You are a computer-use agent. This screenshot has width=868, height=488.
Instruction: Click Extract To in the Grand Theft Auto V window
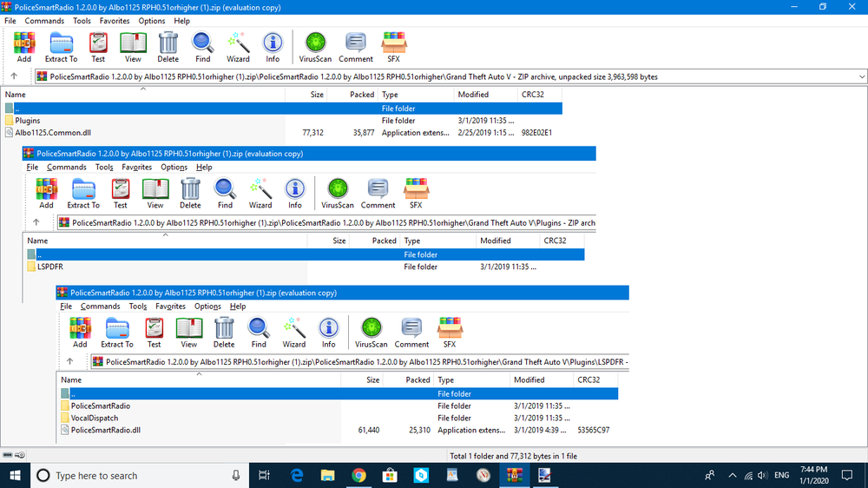61,47
